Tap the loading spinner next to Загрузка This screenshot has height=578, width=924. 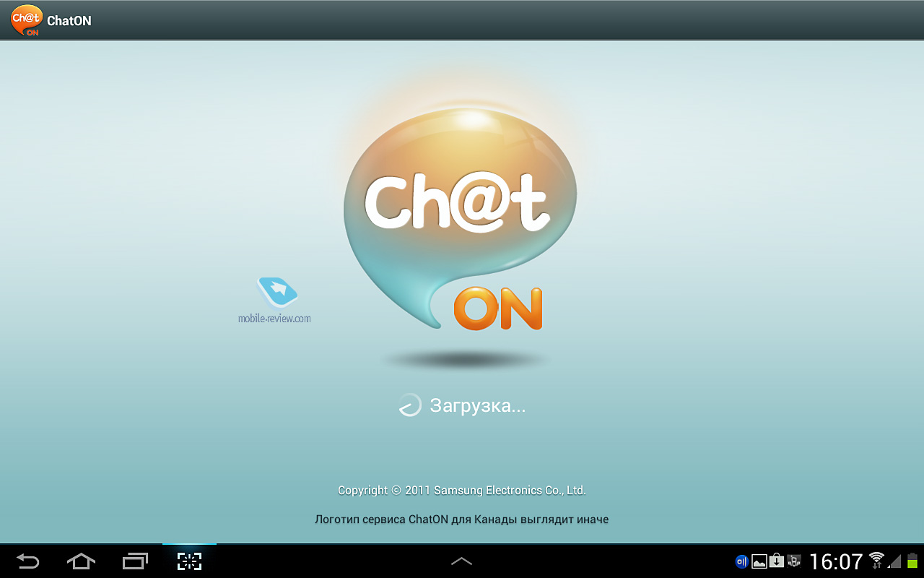click(x=409, y=405)
